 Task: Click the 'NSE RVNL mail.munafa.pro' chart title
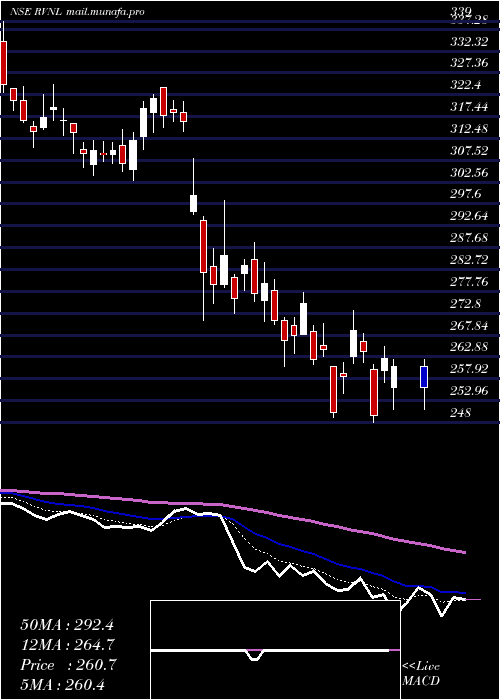pos(77,12)
